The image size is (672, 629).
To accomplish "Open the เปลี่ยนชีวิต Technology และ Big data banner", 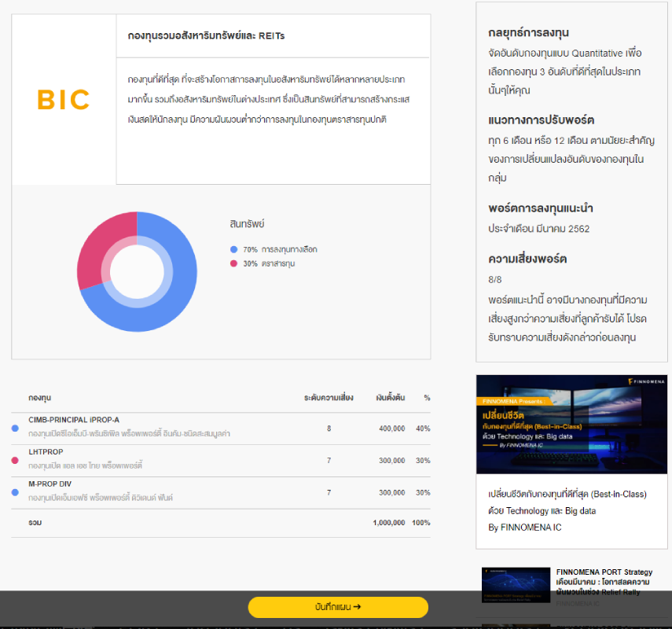I will 571,425.
